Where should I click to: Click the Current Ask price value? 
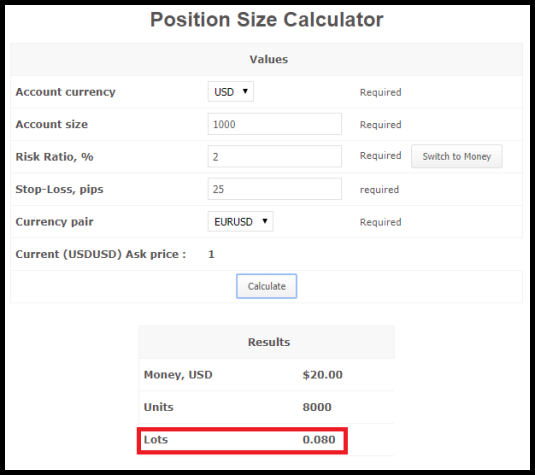click(x=211, y=254)
